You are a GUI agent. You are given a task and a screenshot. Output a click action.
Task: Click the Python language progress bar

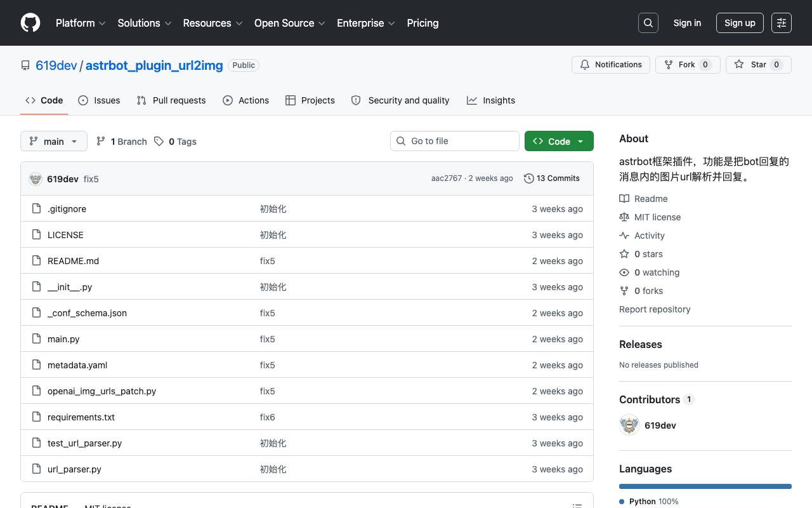[705, 486]
